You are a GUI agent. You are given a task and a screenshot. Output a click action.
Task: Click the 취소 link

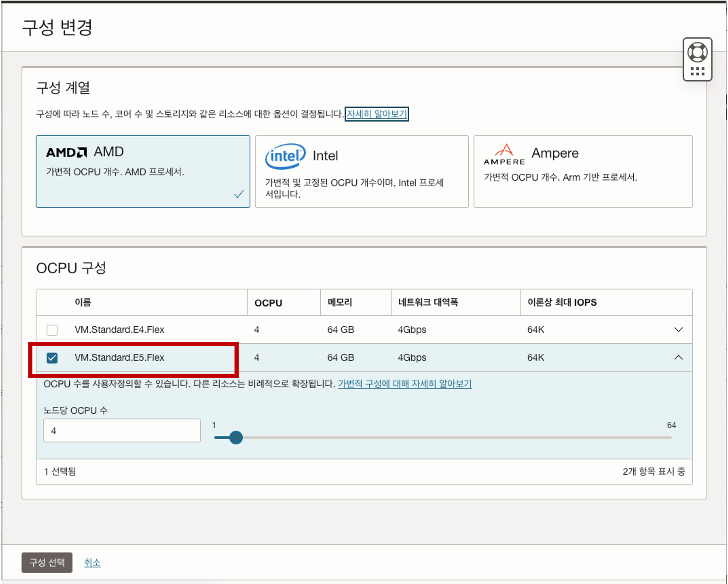(92, 562)
